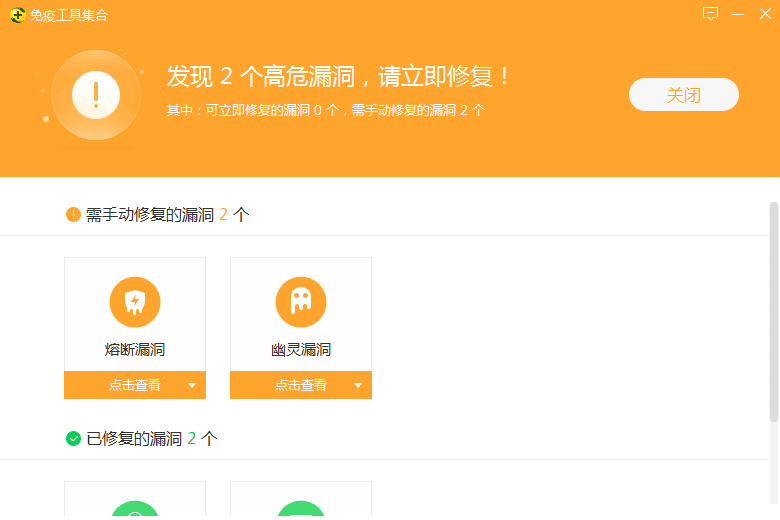The height and width of the screenshot is (520, 780).
Task: Click the 需手动修复的漏洞 2 个 heading
Action: (x=168, y=214)
